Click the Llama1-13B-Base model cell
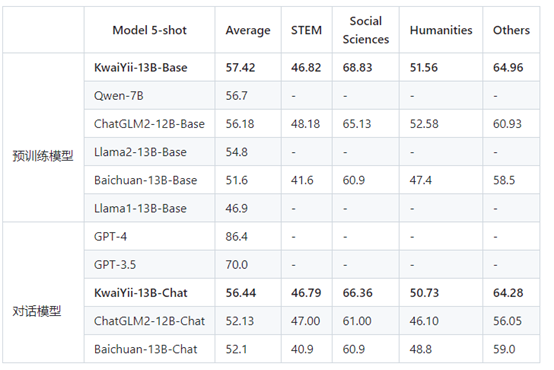This screenshot has height=370, width=554. click(x=140, y=208)
